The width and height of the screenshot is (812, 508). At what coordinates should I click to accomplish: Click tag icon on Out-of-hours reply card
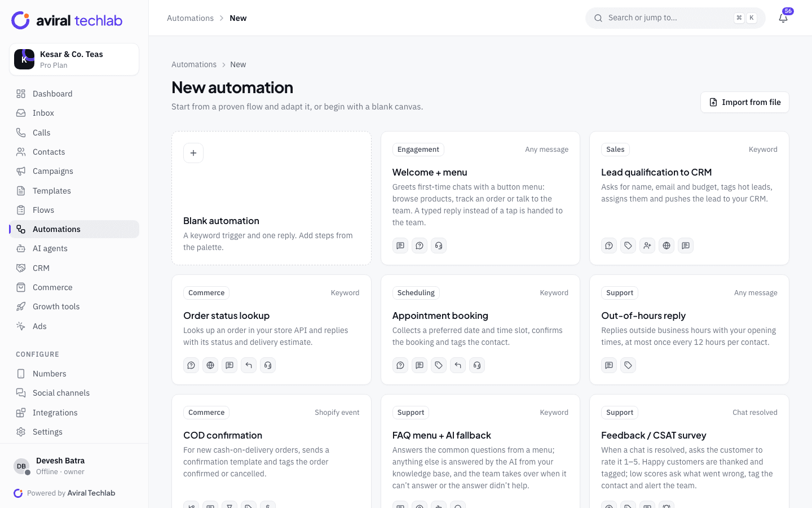(628, 365)
